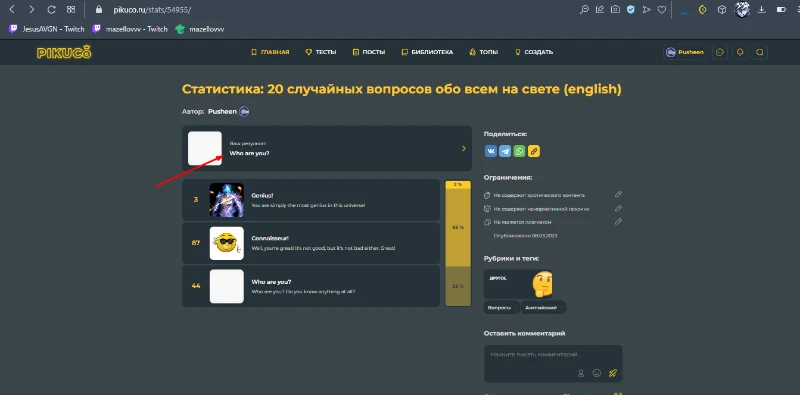Click the zoom-out magnifier icon in address bar
The width and height of the screenshot is (800, 395).
pos(584,10)
